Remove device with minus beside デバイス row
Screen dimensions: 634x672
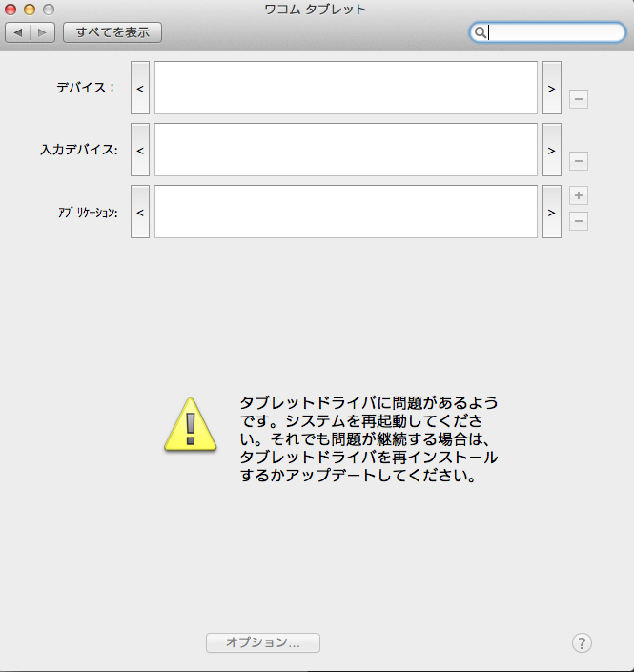coord(579,99)
